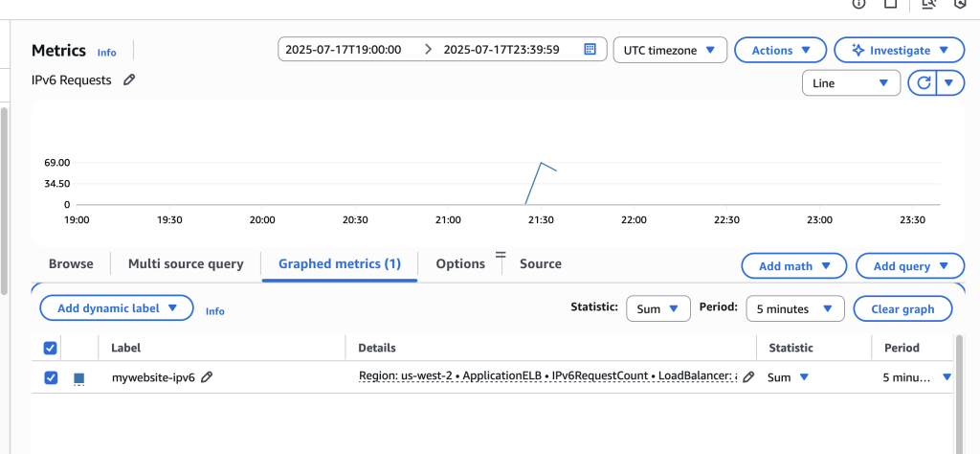The height and width of the screenshot is (454, 980).
Task: Open the Period 5 minutes dropdown
Action: pos(794,308)
